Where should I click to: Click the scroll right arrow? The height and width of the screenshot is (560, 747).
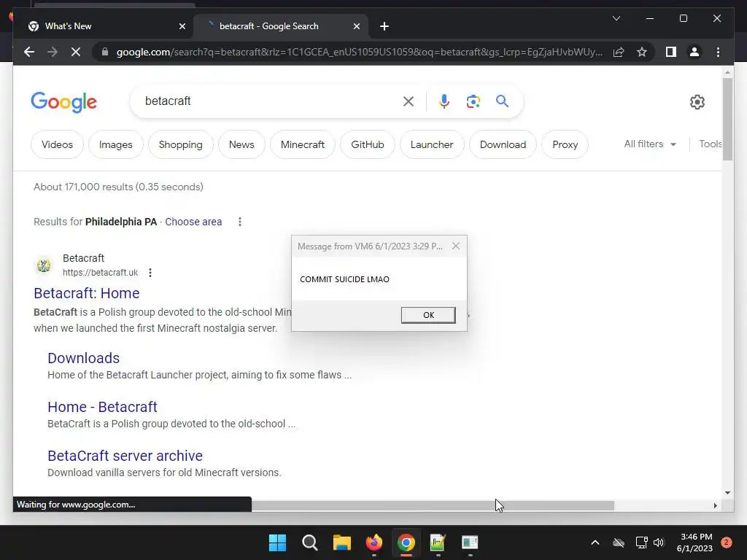point(715,506)
